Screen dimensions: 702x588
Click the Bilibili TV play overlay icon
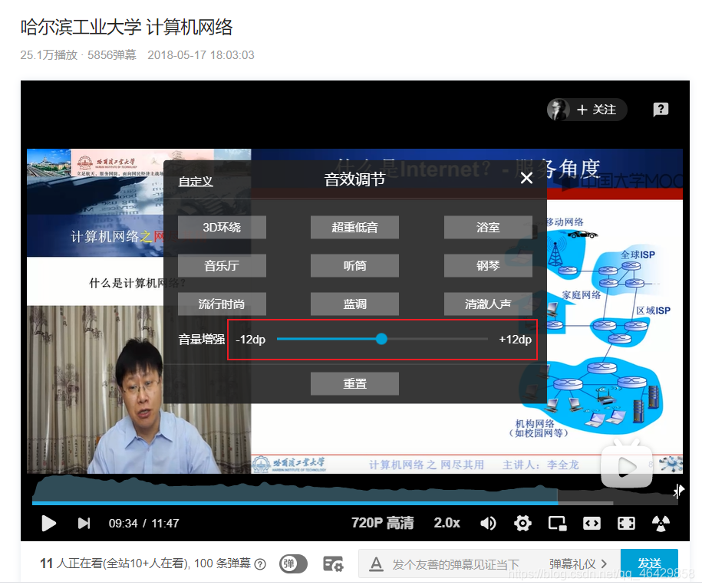[626, 464]
